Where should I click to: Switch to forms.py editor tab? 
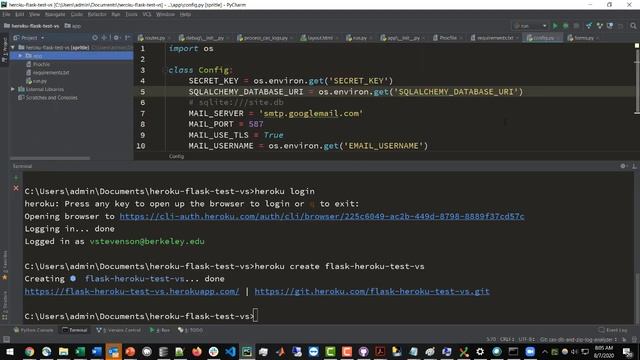point(583,38)
